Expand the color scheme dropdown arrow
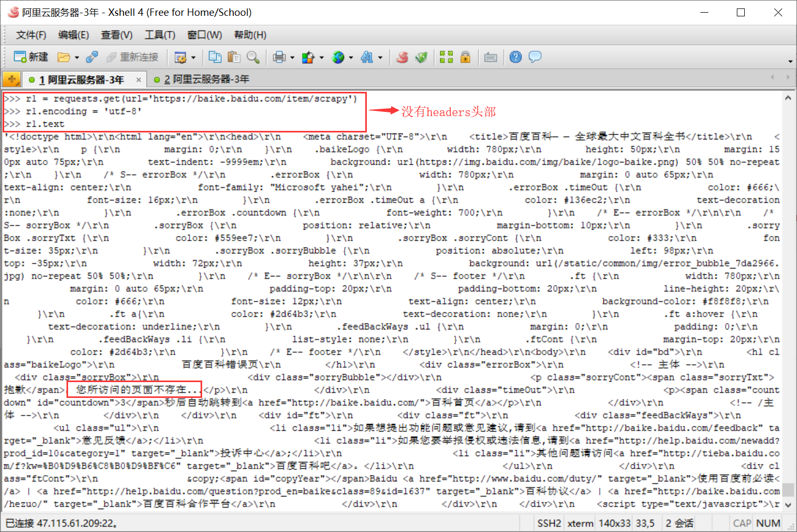The height and width of the screenshot is (532, 797). [321, 58]
